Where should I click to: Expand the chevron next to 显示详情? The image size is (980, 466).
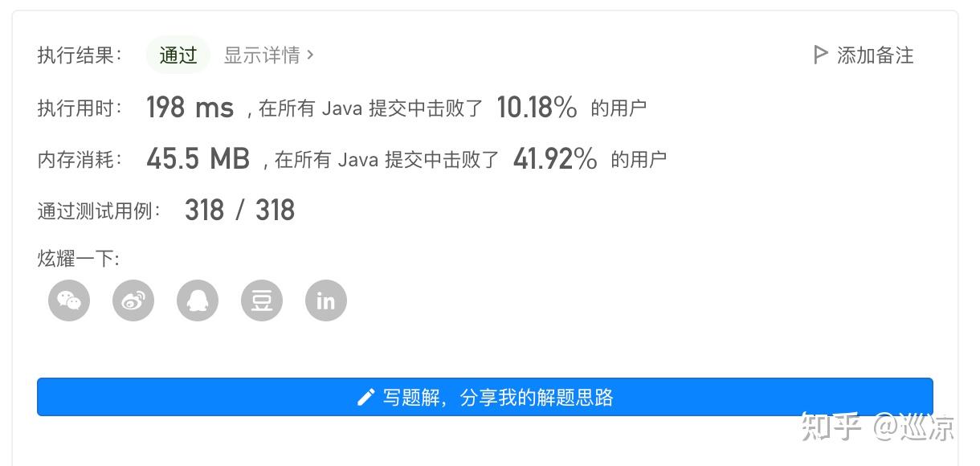point(311,55)
